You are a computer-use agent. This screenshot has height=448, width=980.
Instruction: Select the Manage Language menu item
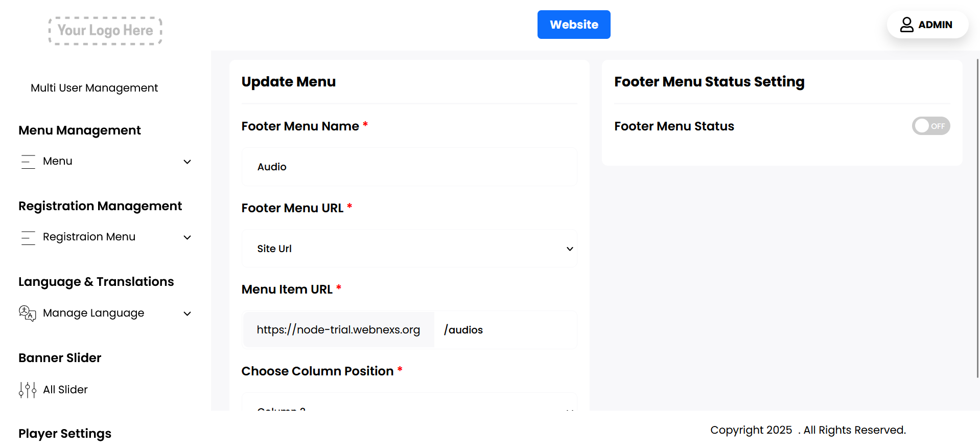[94, 313]
